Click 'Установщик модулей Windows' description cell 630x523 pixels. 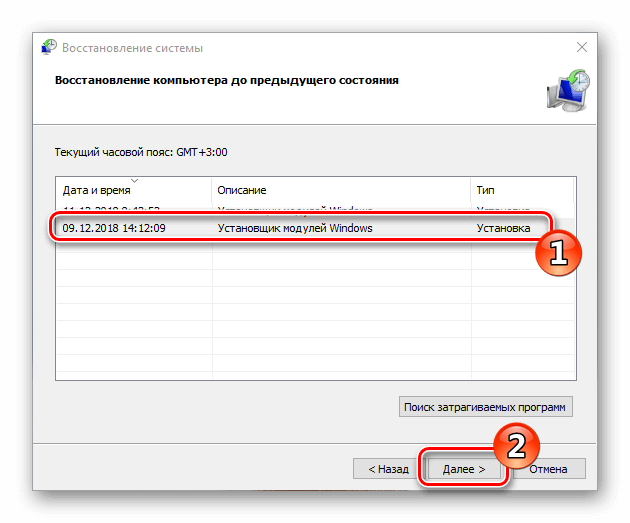(x=295, y=228)
